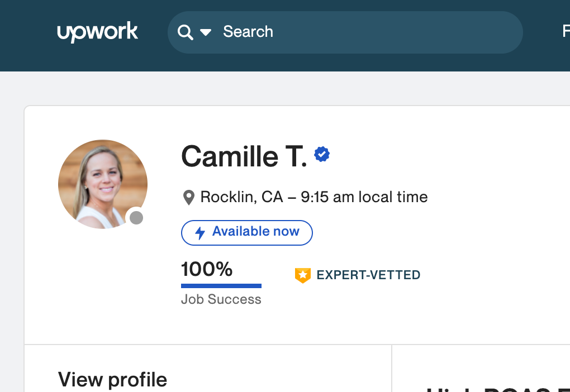The image size is (570, 392).
Task: Click the partially visible top navigation item
Action: click(566, 32)
